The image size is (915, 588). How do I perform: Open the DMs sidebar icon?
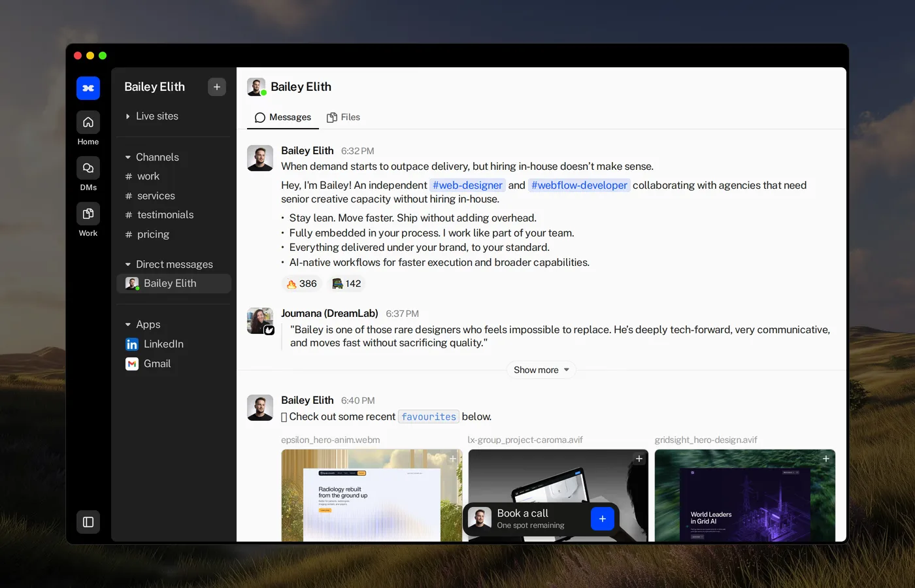tap(88, 168)
